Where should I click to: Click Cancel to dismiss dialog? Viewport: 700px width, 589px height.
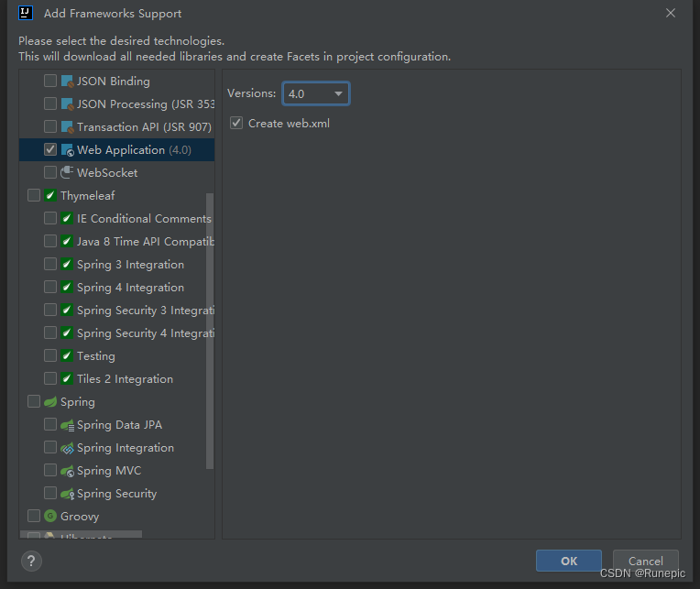[x=646, y=561]
